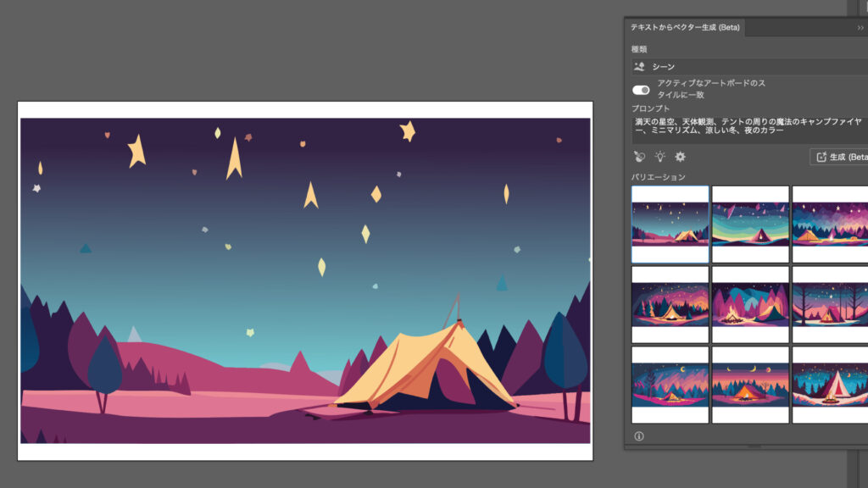
Task: Open the シーン type dropdown
Action: point(746,66)
